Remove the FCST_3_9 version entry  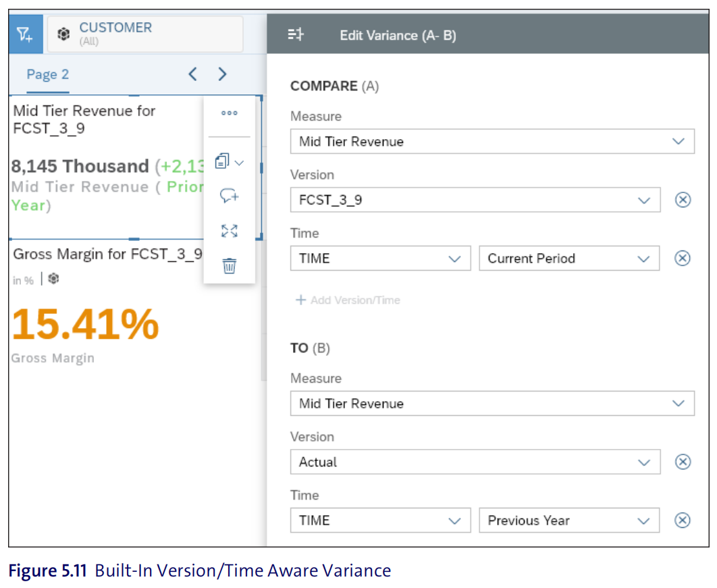[x=683, y=200]
